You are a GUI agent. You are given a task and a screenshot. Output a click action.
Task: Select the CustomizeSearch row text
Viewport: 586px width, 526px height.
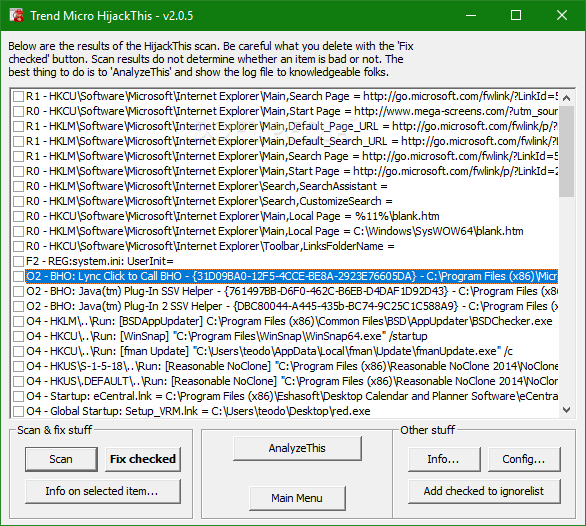[x=209, y=201]
